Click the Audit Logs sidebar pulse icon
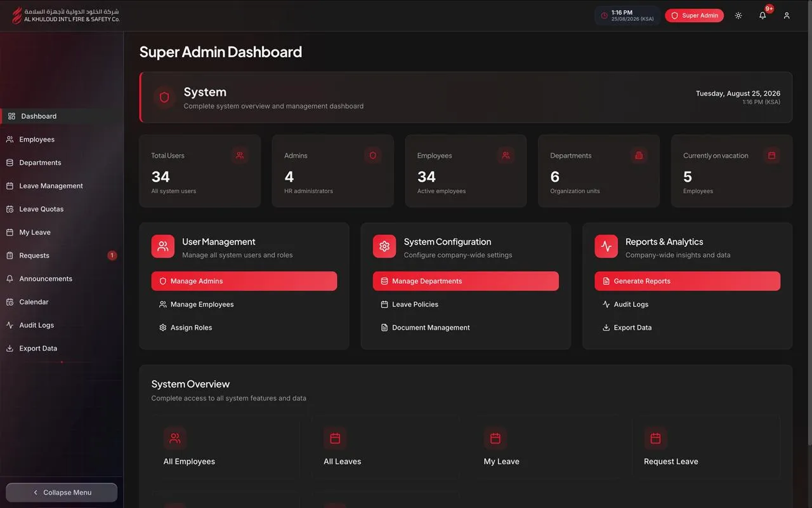Viewport: 812px width, 508px height. 10,325
